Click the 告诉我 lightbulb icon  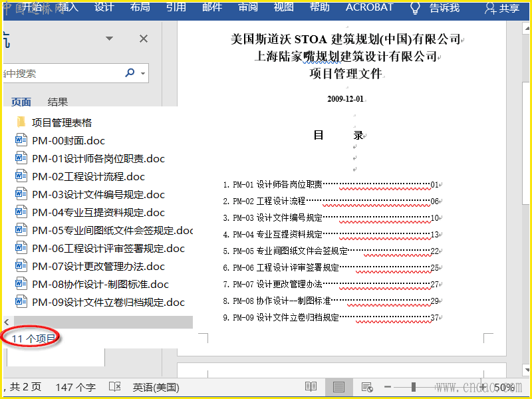tap(415, 7)
